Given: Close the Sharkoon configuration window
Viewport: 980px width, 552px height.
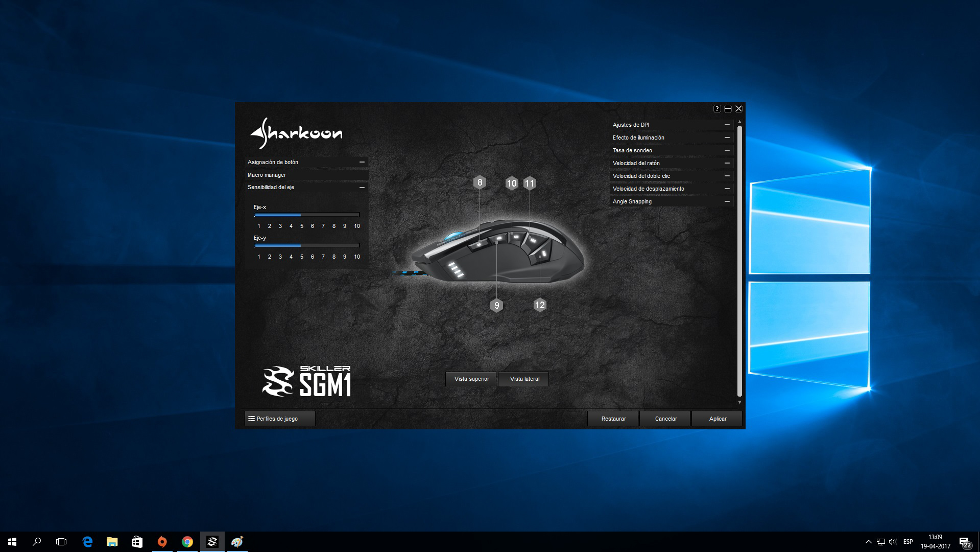Looking at the screenshot, I should click(738, 108).
